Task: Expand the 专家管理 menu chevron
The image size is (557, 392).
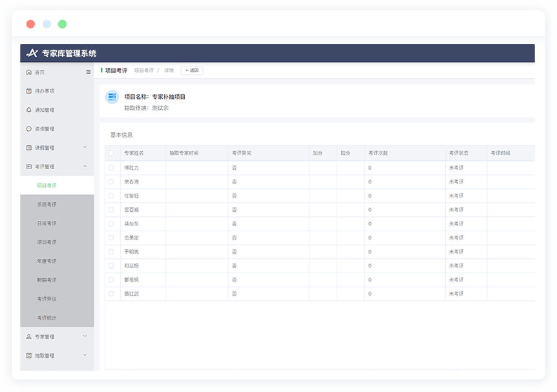Action: 85,336
